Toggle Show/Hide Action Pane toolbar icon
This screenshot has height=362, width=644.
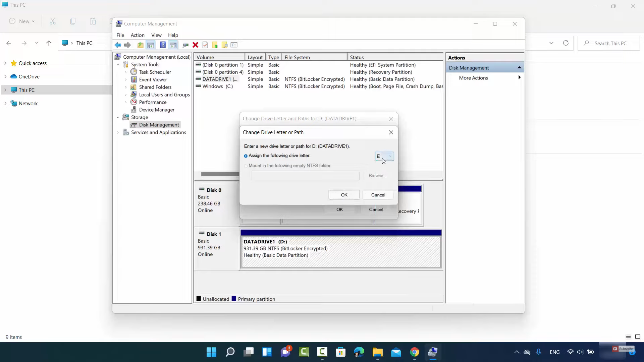point(173,45)
